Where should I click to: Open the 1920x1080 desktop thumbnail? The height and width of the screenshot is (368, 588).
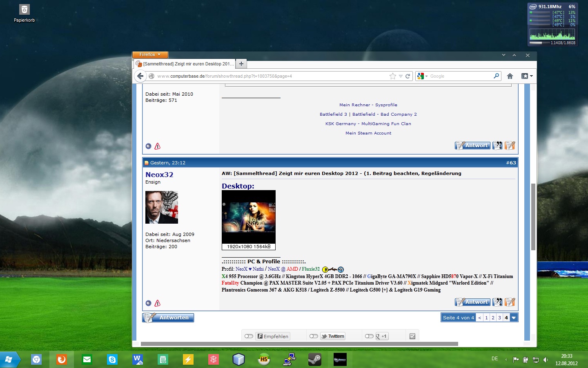click(249, 220)
